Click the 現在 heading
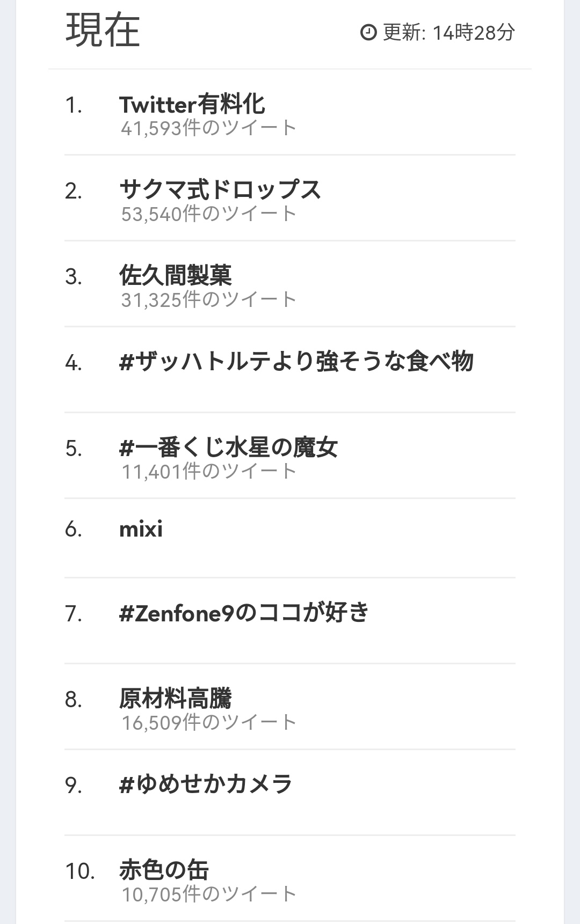Screen dimensions: 580x924 (103, 30)
